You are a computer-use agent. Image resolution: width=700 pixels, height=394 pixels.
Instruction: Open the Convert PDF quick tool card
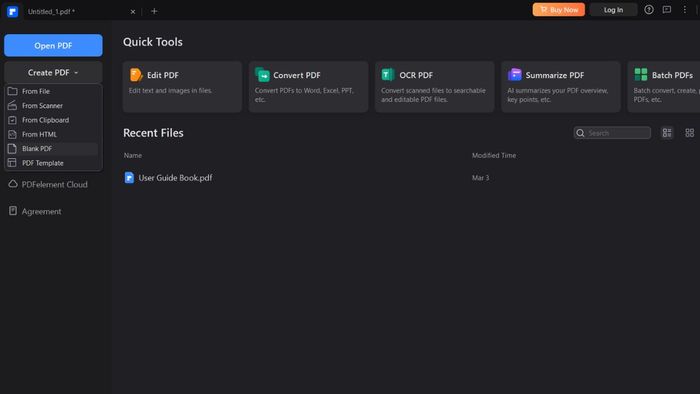point(308,87)
